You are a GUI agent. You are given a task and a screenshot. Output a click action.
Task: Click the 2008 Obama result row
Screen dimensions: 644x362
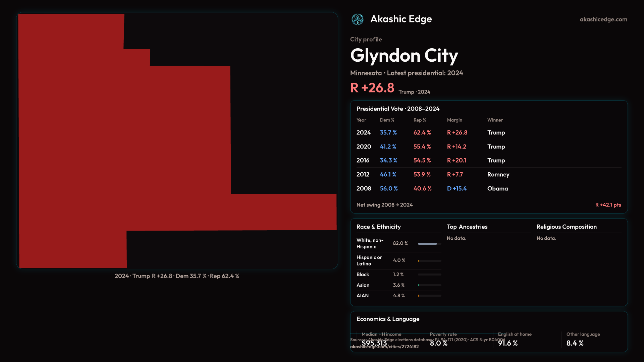tap(488, 189)
